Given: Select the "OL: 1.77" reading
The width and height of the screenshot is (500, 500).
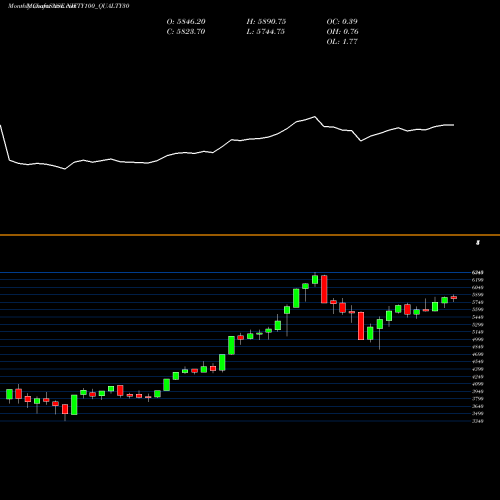Looking at the screenshot, I should (342, 42).
